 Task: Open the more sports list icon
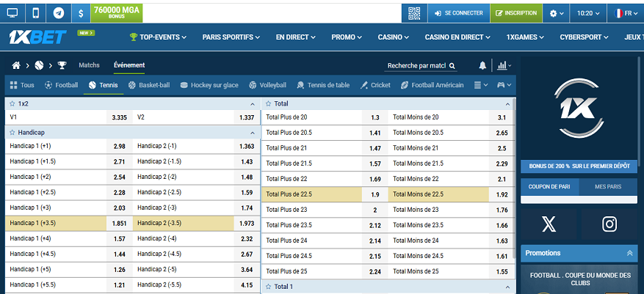coord(480,85)
